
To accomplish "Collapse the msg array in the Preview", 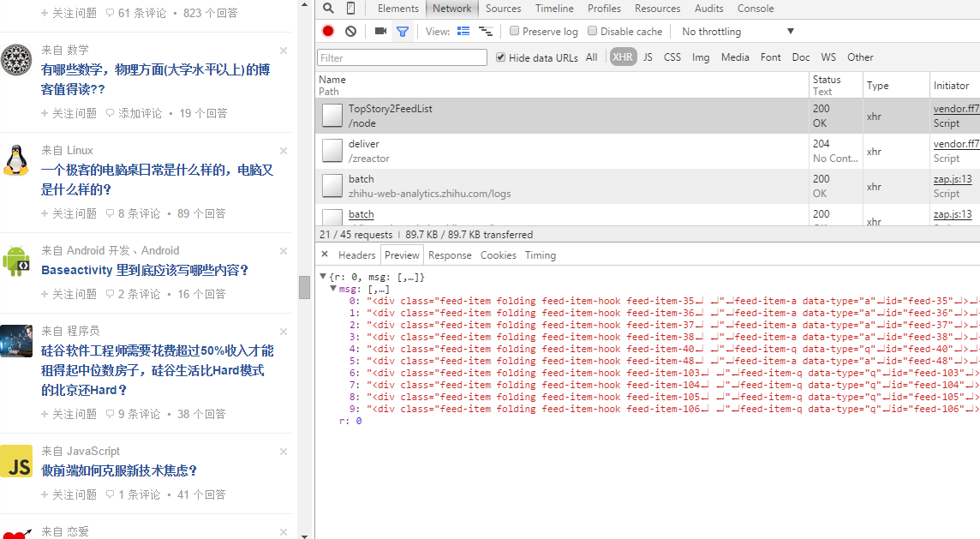I will tap(334, 289).
